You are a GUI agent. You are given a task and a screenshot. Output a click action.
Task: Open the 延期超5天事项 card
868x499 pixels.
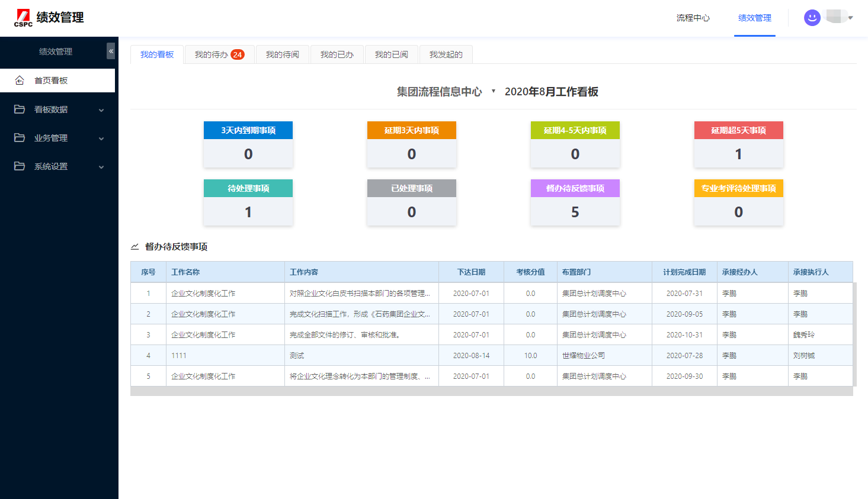739,144
